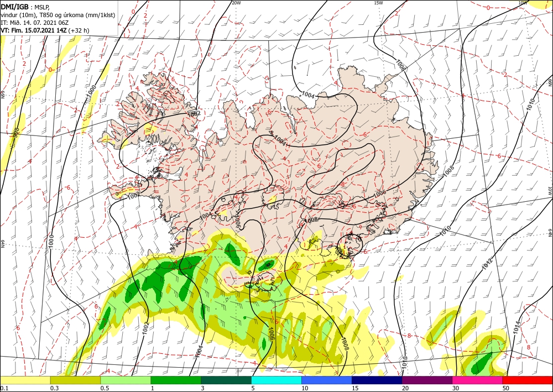Click the olive 0.3–0.5 legend color segment

pyautogui.click(x=75, y=380)
